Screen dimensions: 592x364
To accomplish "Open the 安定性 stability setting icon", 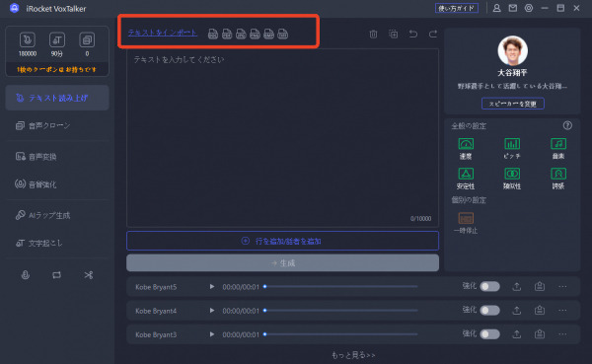I will [466, 174].
